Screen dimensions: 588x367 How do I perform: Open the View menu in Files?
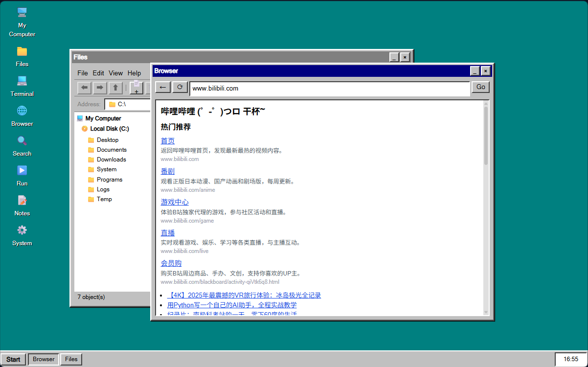pyautogui.click(x=115, y=73)
